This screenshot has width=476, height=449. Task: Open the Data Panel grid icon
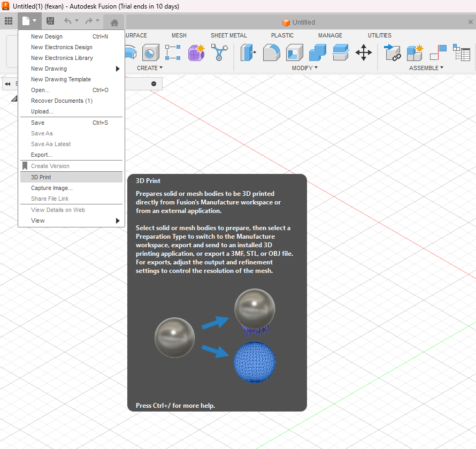(9, 21)
